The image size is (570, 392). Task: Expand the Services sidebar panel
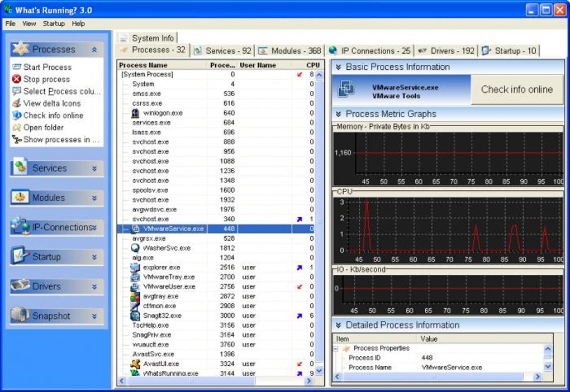pyautogui.click(x=94, y=168)
